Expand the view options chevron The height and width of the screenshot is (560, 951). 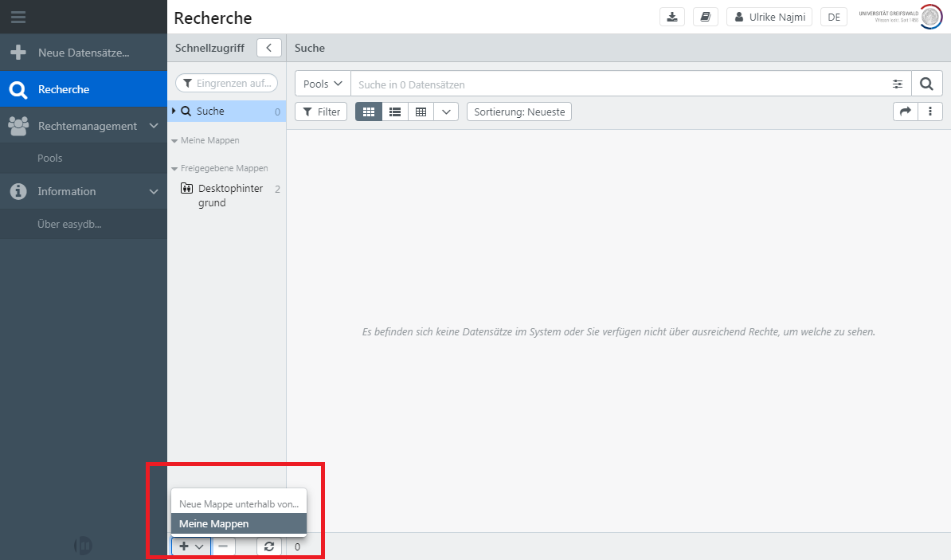446,112
